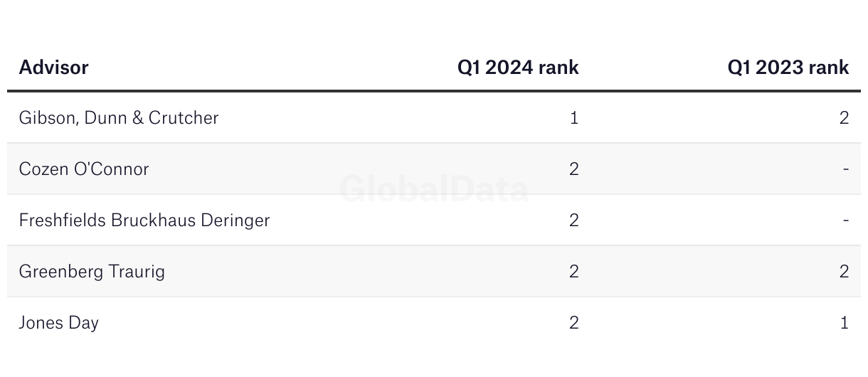Click the Q1 2023 rank column header
The image size is (868, 377).
788,68
